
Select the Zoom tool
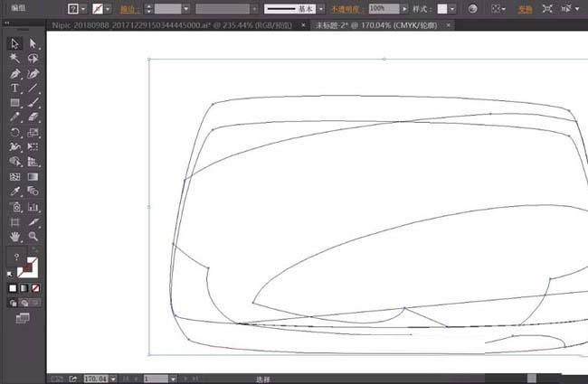33,236
